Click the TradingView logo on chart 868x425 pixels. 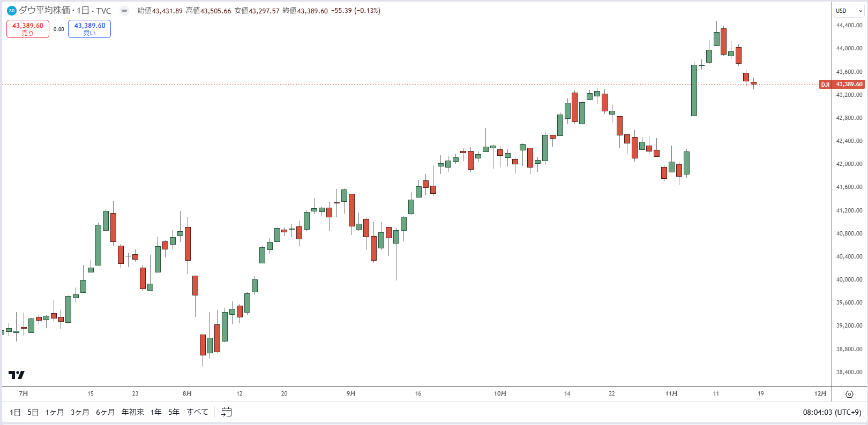click(x=17, y=375)
